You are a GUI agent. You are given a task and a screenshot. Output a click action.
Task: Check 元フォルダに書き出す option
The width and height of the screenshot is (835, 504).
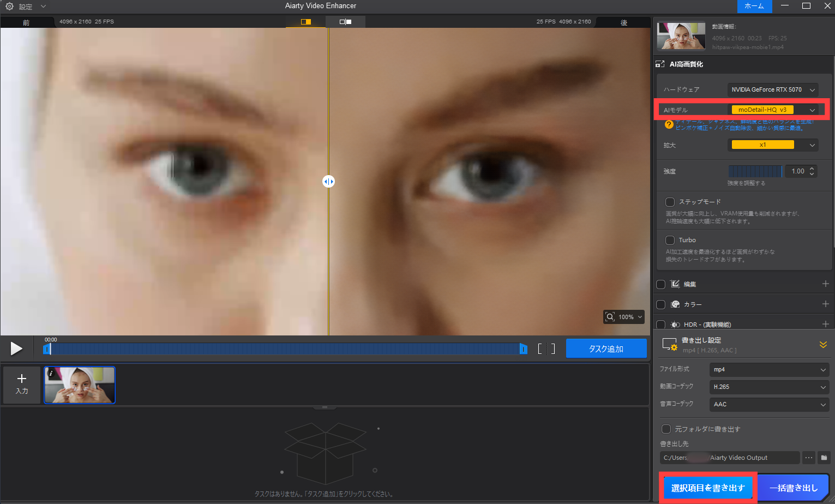pyautogui.click(x=666, y=429)
